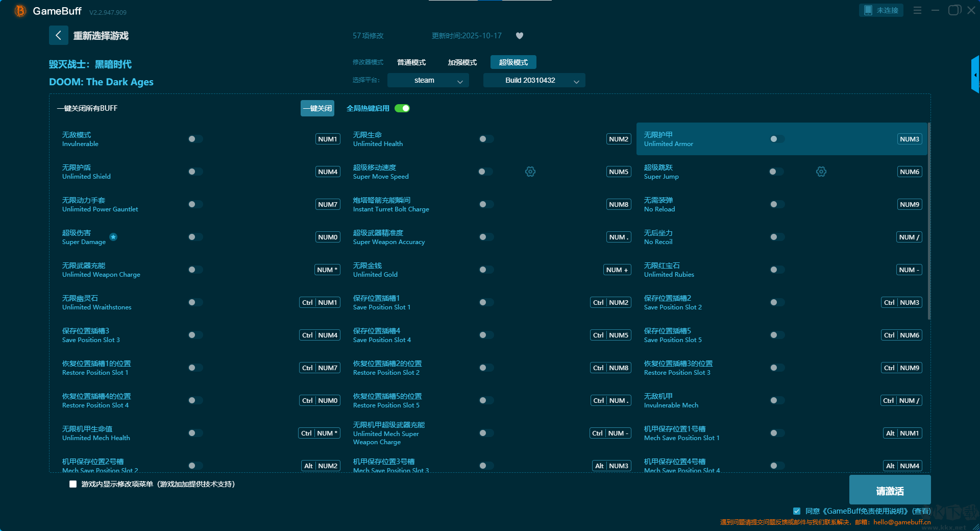Click the star badge beside Super Damage
The width and height of the screenshot is (980, 531).
coord(113,237)
